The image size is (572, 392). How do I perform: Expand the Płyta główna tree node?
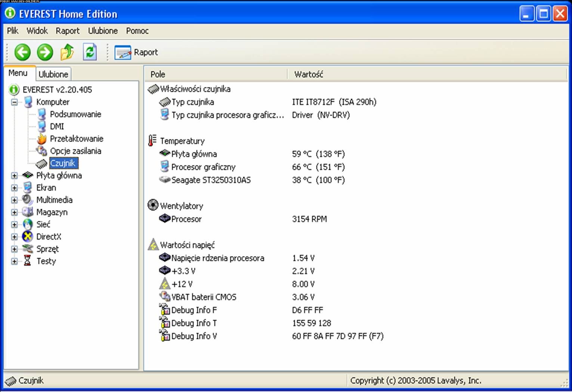click(x=14, y=175)
